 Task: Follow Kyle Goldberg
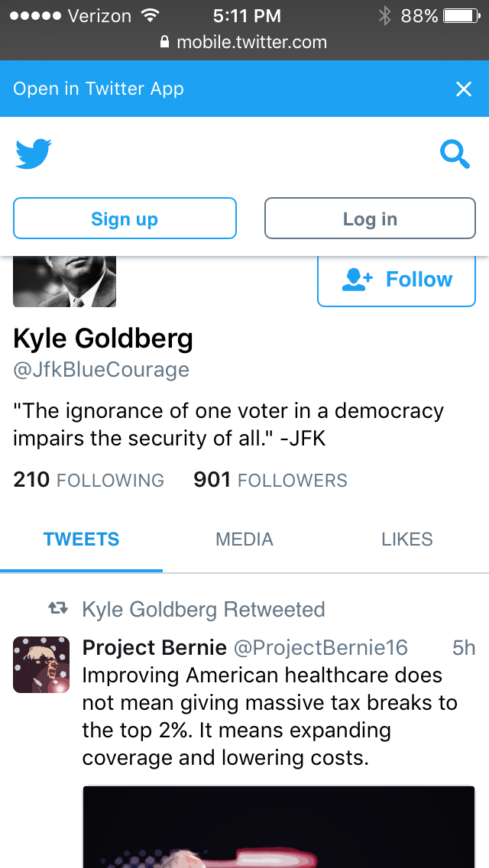(x=396, y=280)
